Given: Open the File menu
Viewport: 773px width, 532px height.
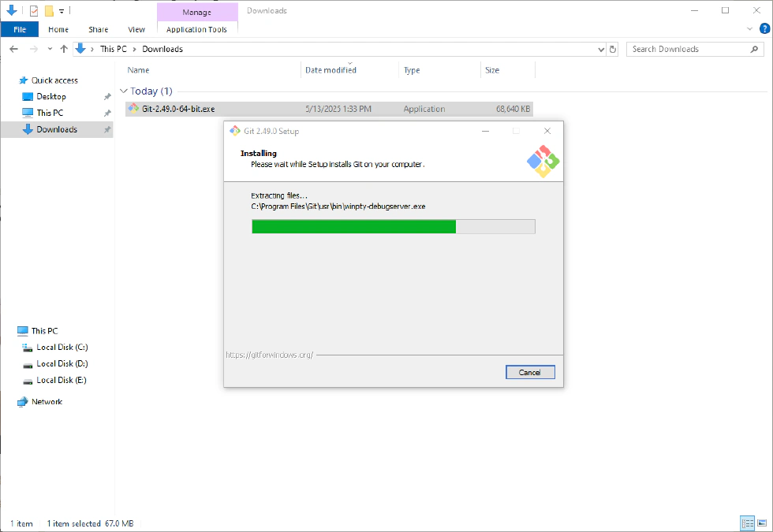Looking at the screenshot, I should coord(20,29).
